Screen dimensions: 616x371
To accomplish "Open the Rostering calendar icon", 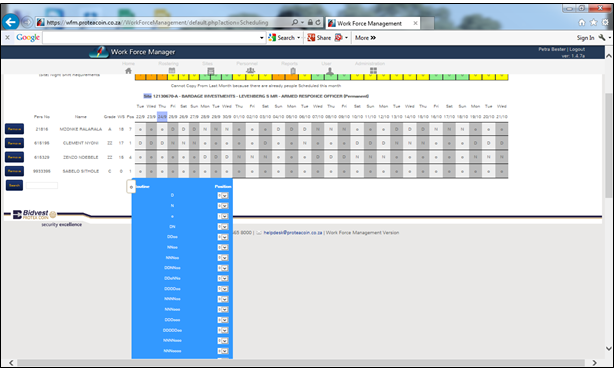I will coord(172,71).
